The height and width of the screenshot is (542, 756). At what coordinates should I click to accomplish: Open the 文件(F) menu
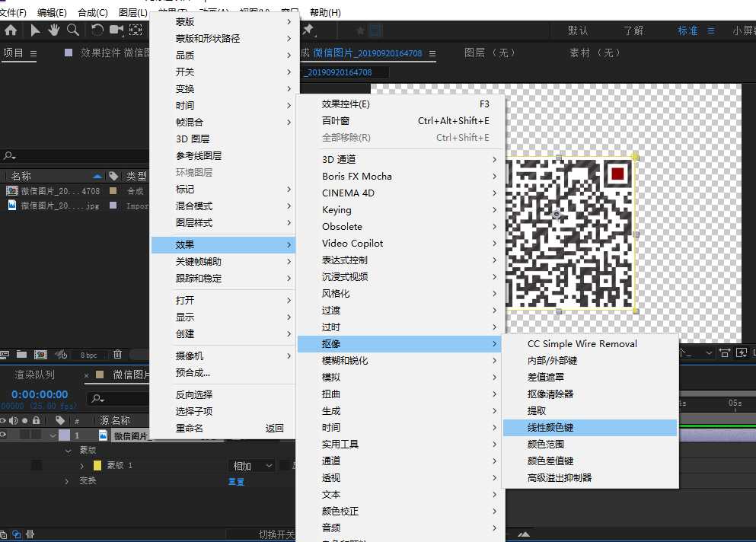point(13,12)
